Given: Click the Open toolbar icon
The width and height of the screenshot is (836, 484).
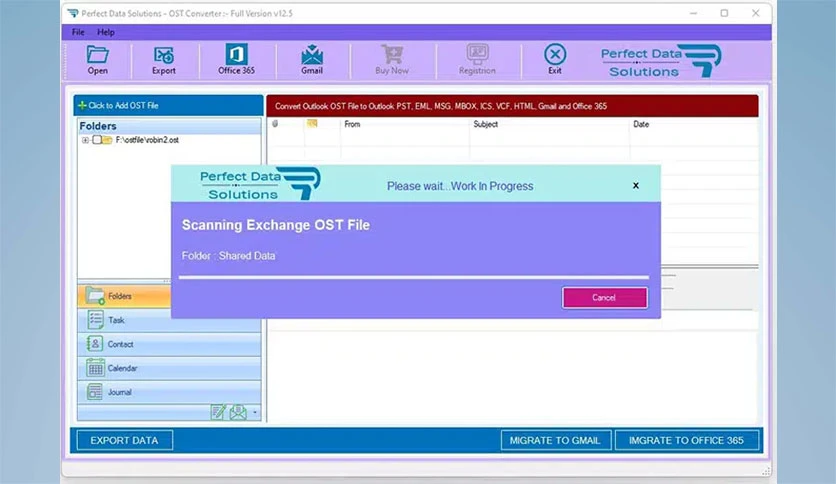Looking at the screenshot, I should coord(98,60).
